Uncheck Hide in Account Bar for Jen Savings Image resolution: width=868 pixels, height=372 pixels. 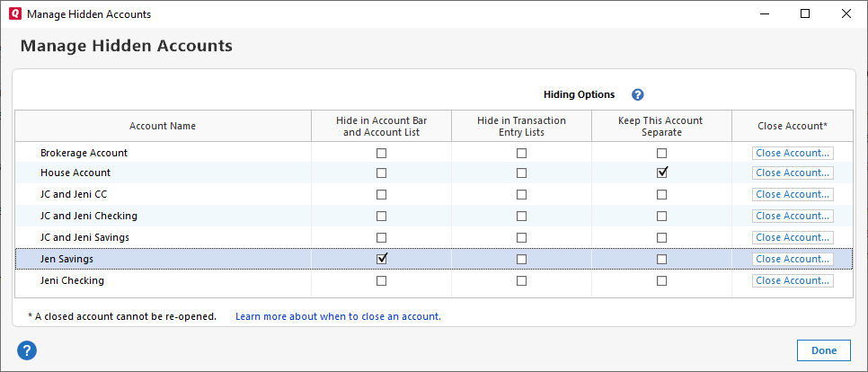382,259
